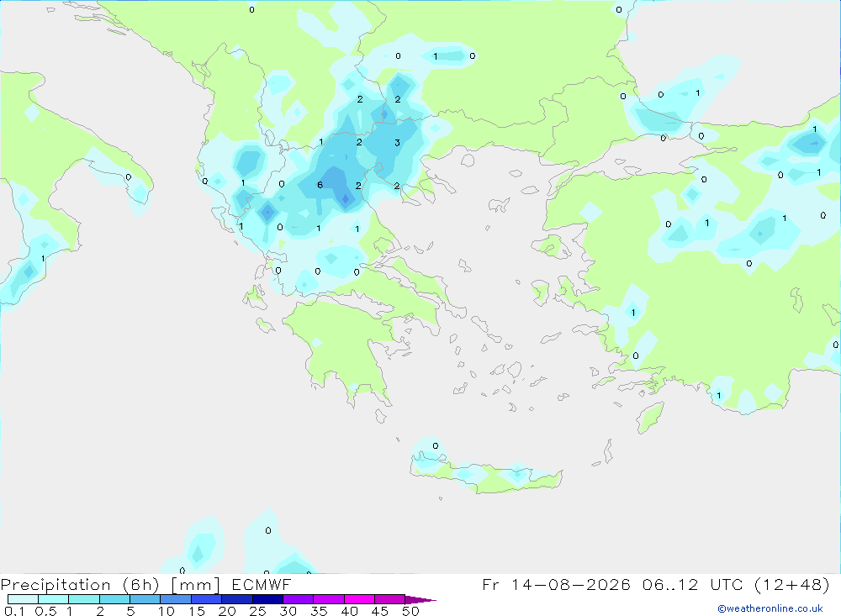
Task: Pick the 45–50 mm legend swatch
Action: click(x=390, y=599)
